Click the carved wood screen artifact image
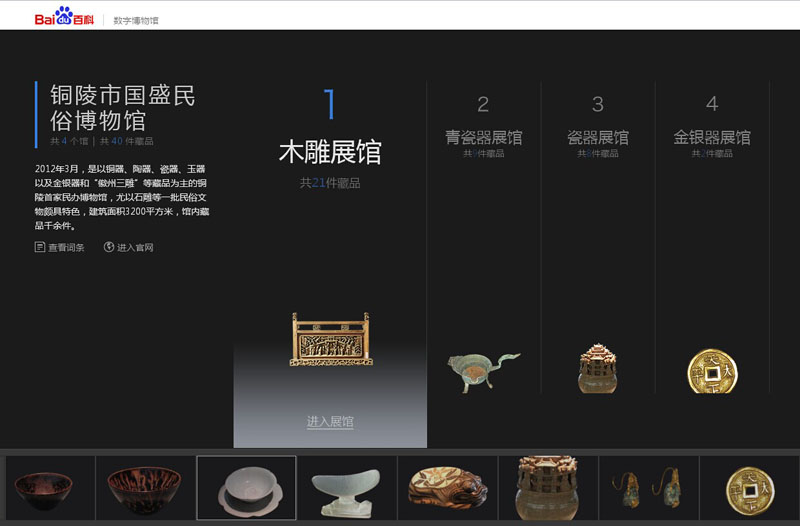Viewport: 800px width, 526px height. 330,340
